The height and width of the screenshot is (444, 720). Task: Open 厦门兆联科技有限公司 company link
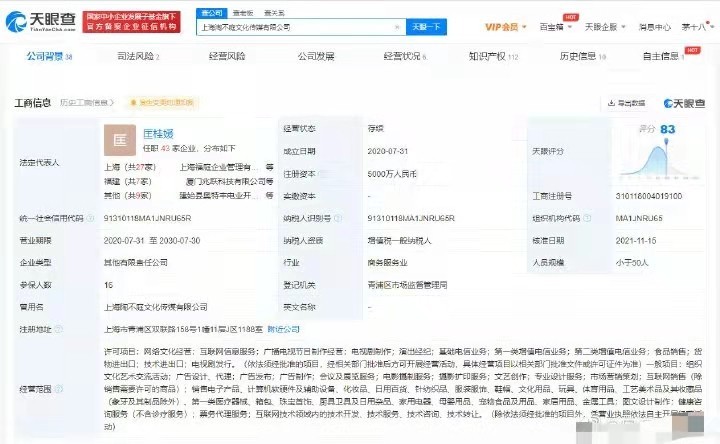click(225, 181)
